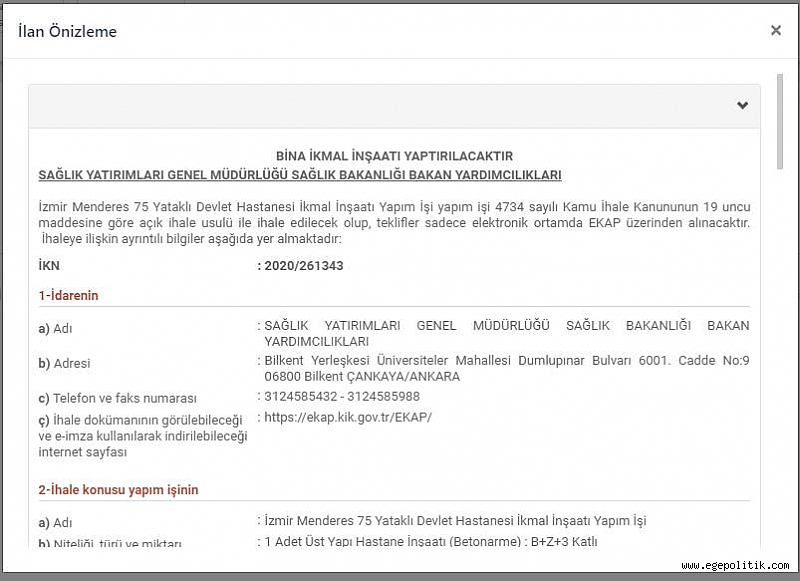Close the İlan Önizleme dialog
Viewport: 800px width, 581px height.
(x=776, y=31)
